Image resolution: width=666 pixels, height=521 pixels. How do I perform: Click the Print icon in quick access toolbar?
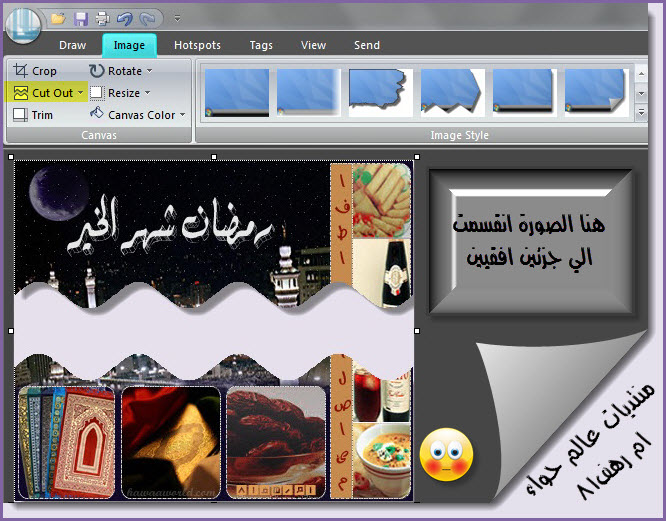coord(102,18)
